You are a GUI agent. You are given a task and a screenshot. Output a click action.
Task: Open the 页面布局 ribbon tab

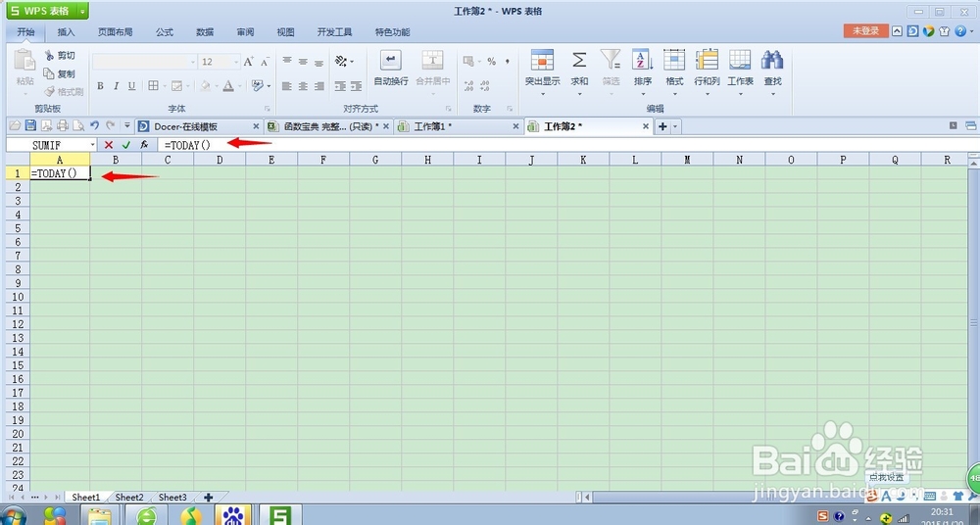115,32
